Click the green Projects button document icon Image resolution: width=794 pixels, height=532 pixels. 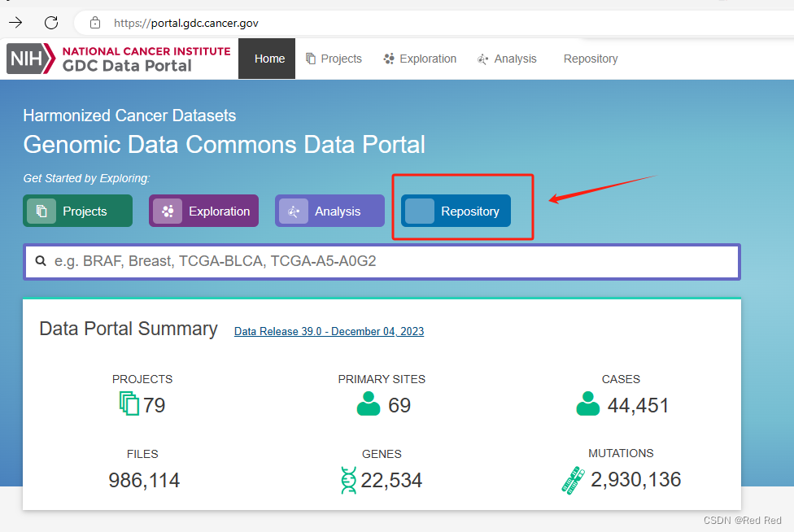[x=41, y=211]
